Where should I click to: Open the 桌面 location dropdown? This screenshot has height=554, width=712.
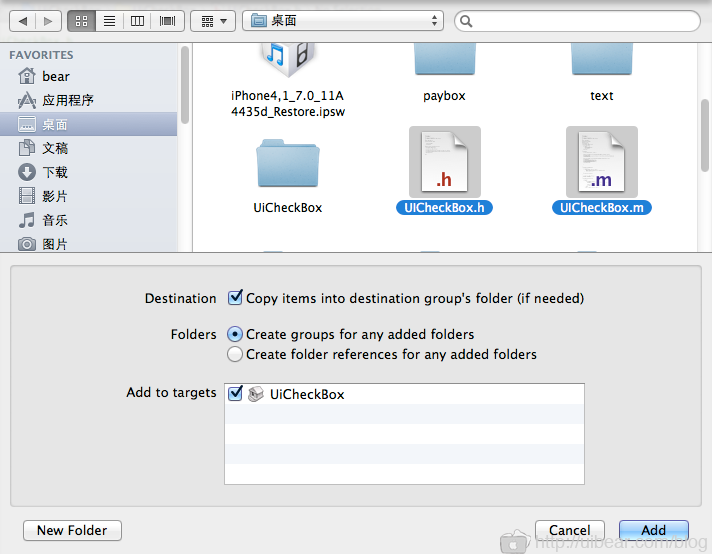point(343,20)
